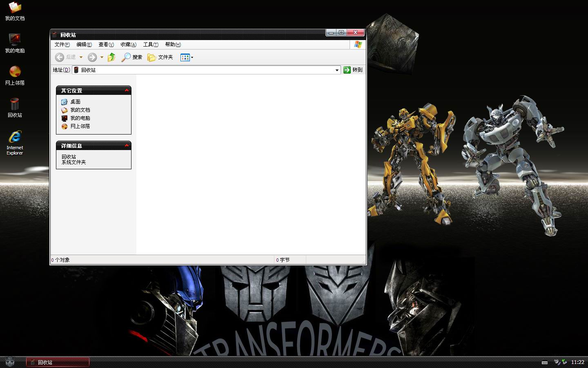Open the 工具(T) menu

click(x=151, y=45)
